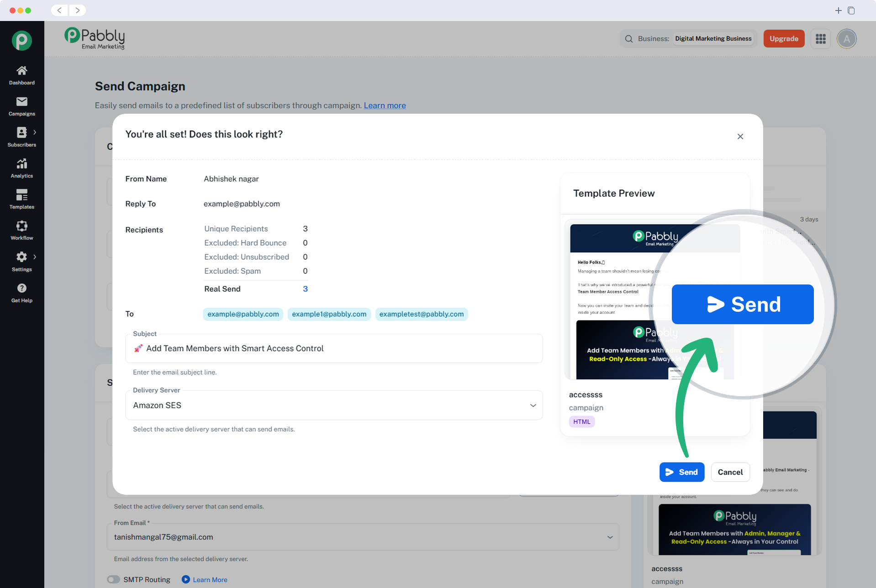Click the Pabbly Email Marketing header logo

coord(95,38)
